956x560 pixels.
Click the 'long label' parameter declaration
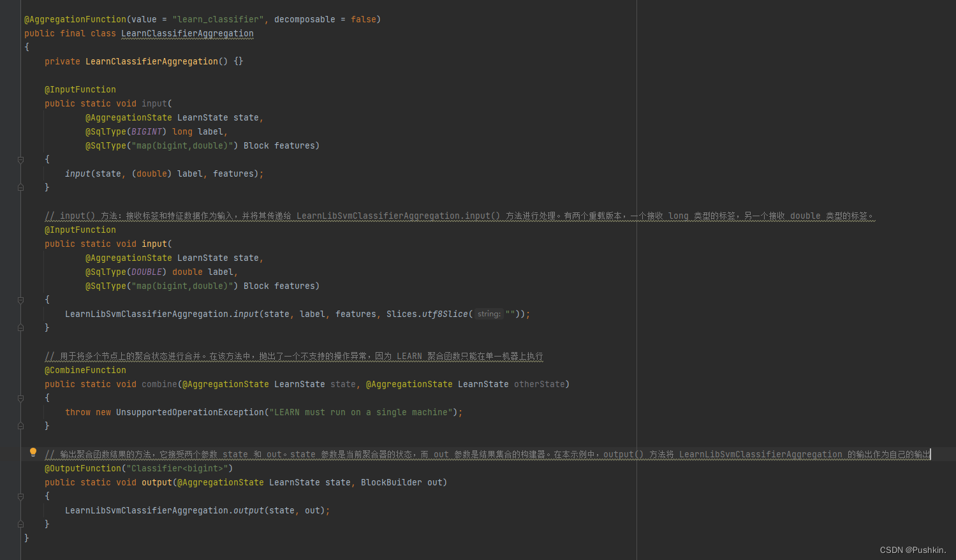198,132
